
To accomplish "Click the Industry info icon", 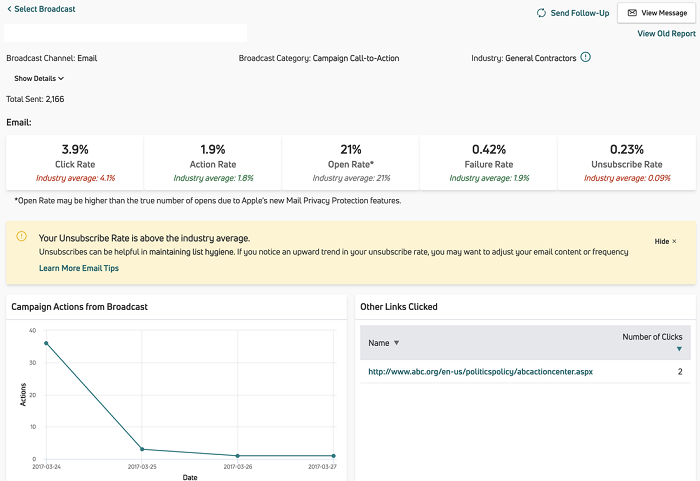I will click(x=586, y=57).
